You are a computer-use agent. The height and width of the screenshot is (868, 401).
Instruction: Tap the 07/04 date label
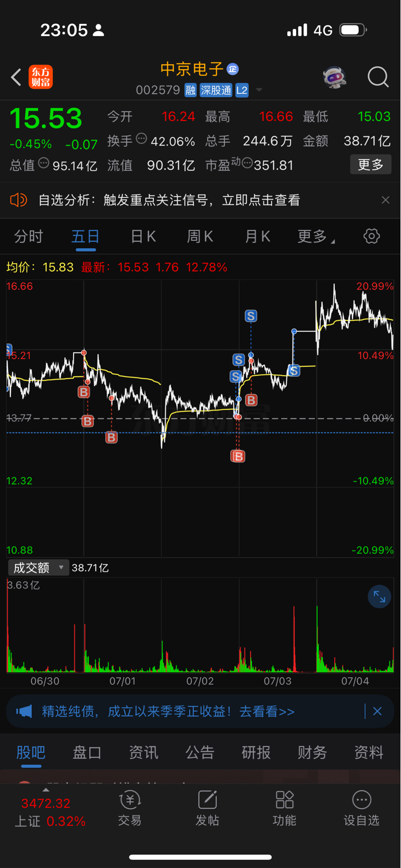point(355,681)
